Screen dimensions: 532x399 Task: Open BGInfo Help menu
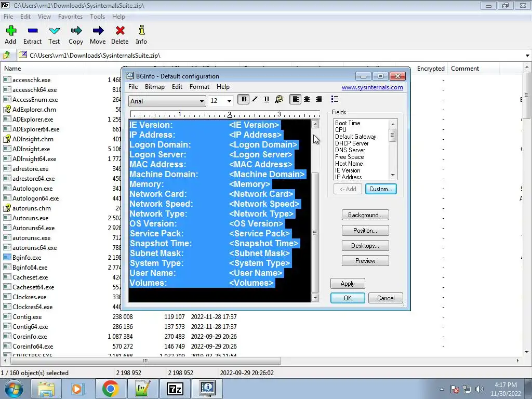[223, 87]
